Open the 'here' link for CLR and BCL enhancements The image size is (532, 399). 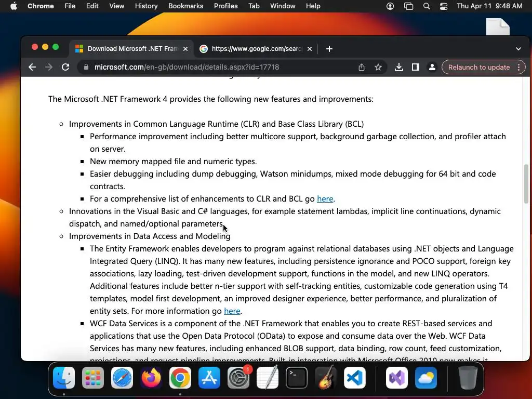tap(325, 199)
